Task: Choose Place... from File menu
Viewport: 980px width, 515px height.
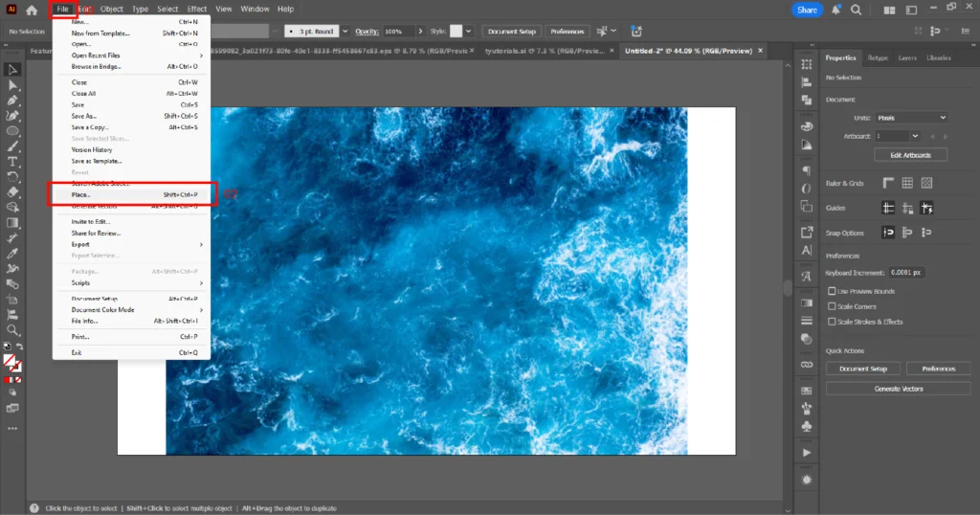Action: [x=133, y=195]
